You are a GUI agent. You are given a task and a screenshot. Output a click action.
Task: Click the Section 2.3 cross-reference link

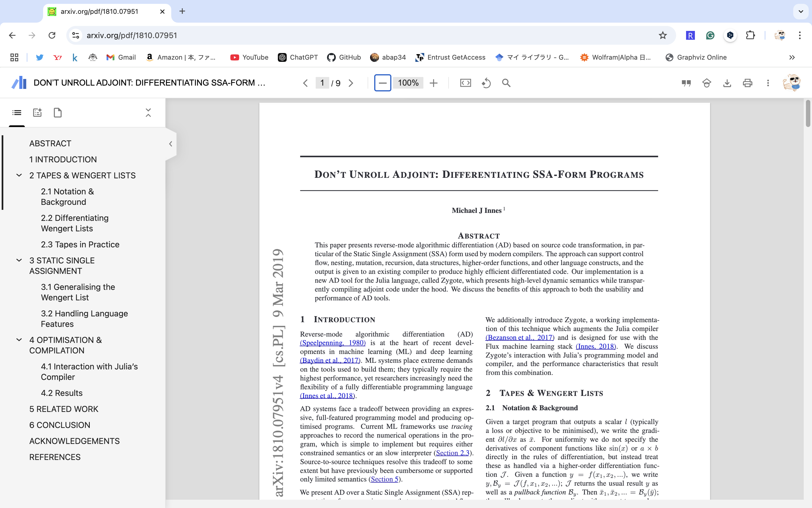coord(452,453)
